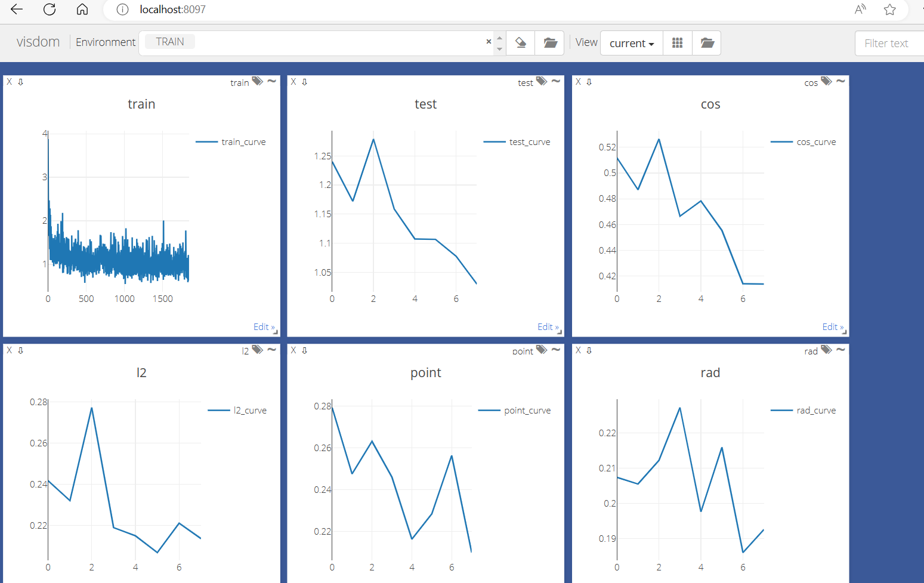Open environment management folder icon
The width and height of the screenshot is (924, 583).
click(550, 43)
